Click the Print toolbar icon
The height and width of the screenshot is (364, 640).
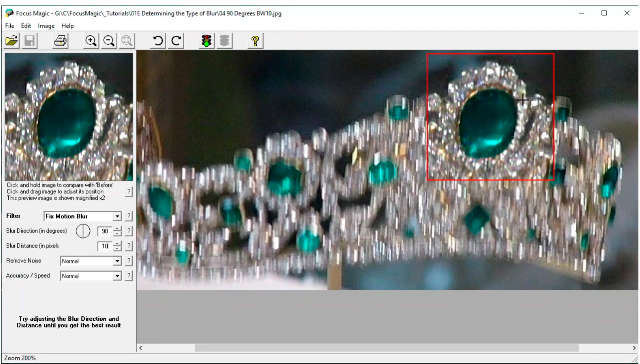click(60, 41)
